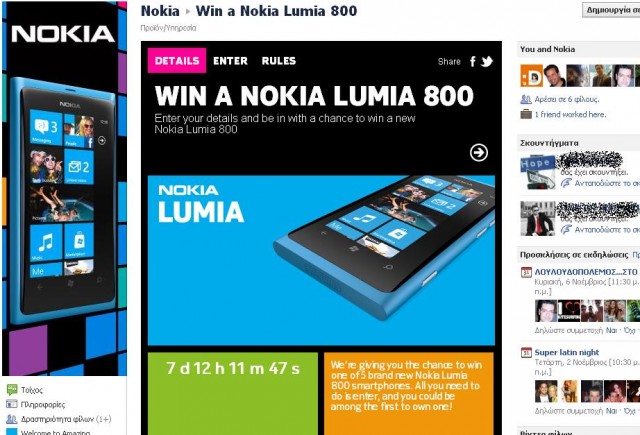Select the DETAILS tab
Screen dimensions: 640x435
[x=177, y=61]
